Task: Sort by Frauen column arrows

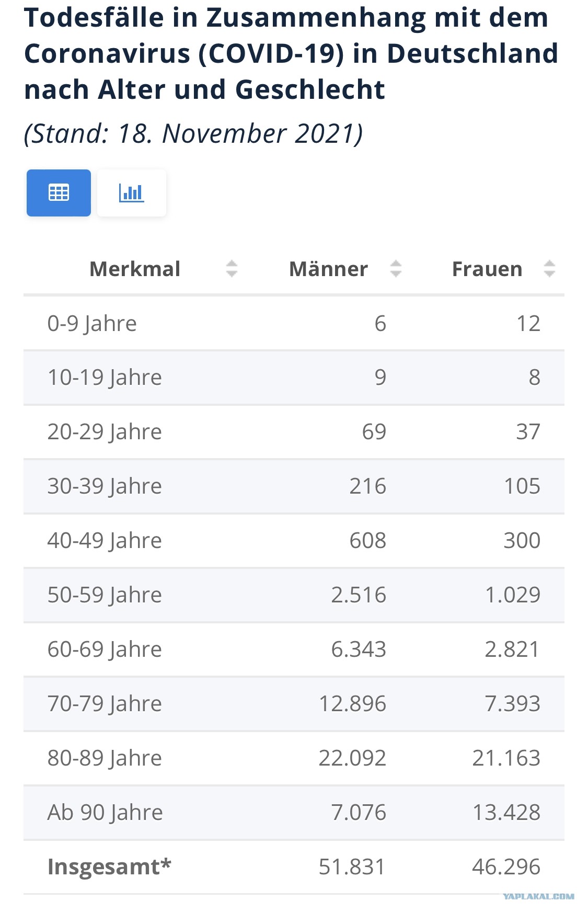Action: coord(549,269)
